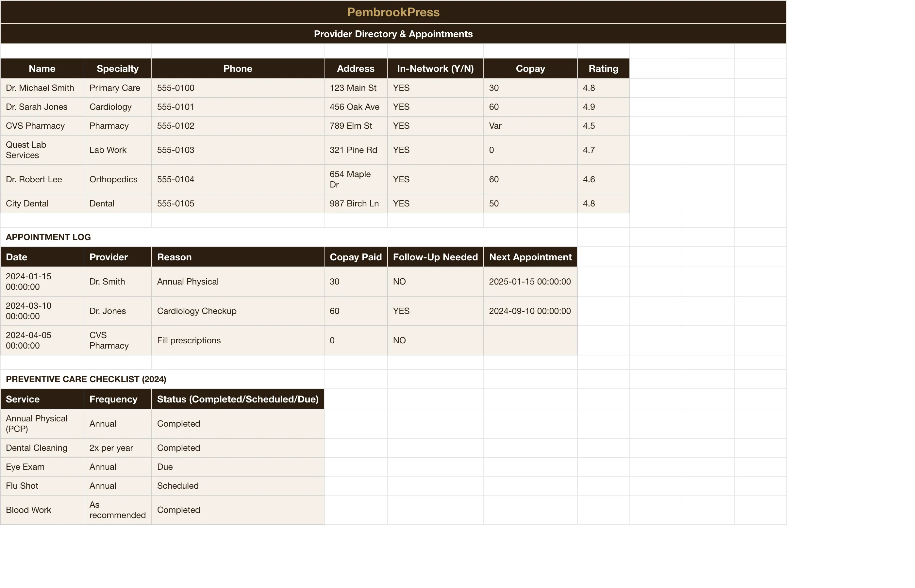Select the Annual Physical (PCP) service cell

(42, 423)
